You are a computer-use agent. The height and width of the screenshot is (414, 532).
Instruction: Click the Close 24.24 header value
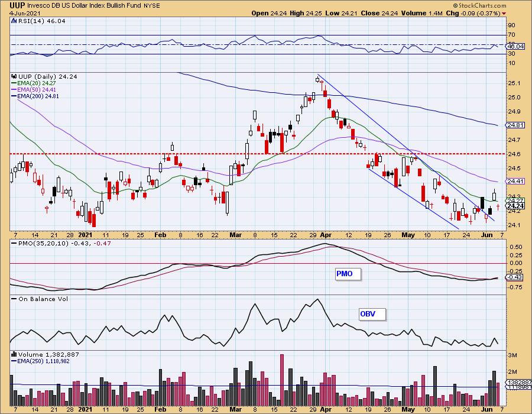point(379,13)
